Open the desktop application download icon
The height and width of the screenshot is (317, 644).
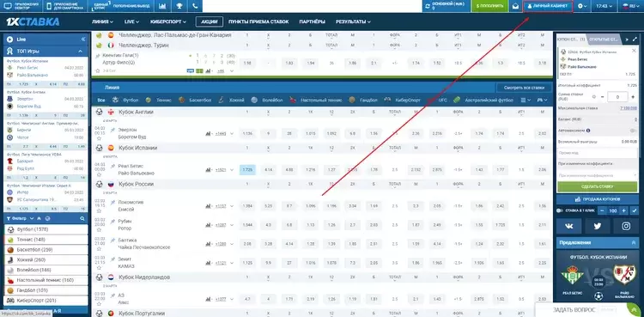click(21, 6)
